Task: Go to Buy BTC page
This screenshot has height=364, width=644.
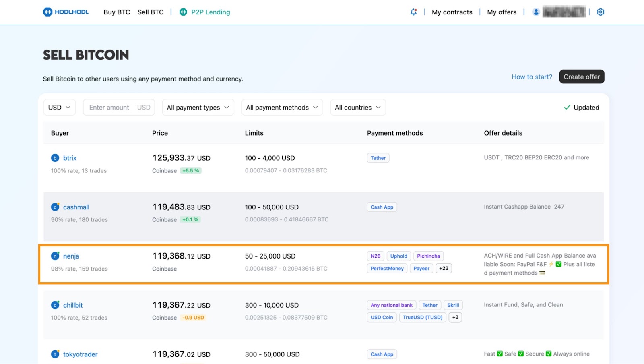Action: coord(117,12)
